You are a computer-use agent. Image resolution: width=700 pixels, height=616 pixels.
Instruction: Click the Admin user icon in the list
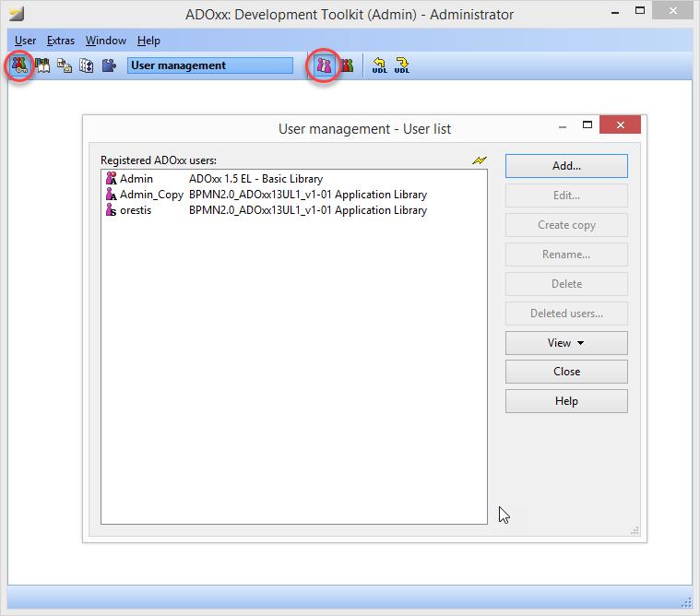pyautogui.click(x=112, y=179)
